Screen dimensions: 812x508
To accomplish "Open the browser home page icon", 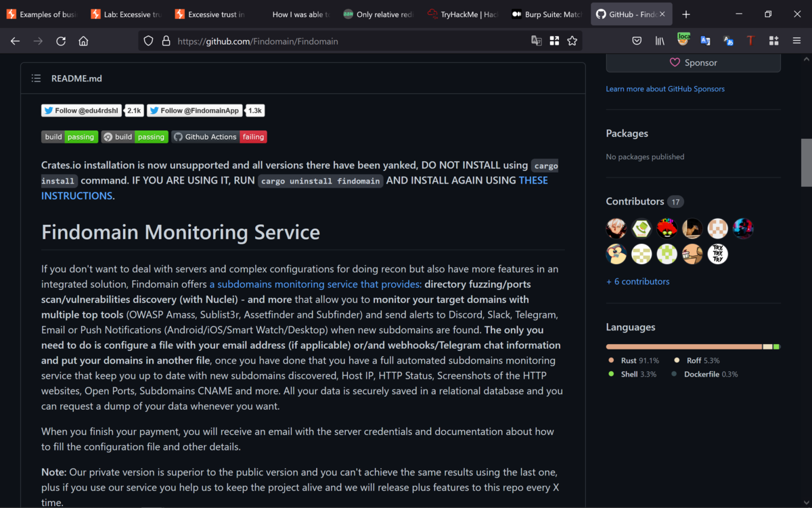I will tap(83, 41).
